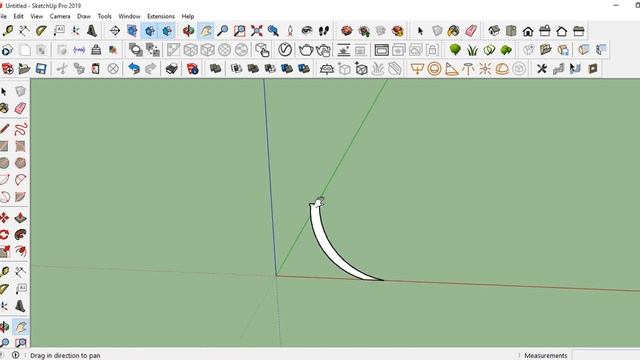Toggle Display Section Cuts
The image size is (640, 360).
[x=150, y=31]
